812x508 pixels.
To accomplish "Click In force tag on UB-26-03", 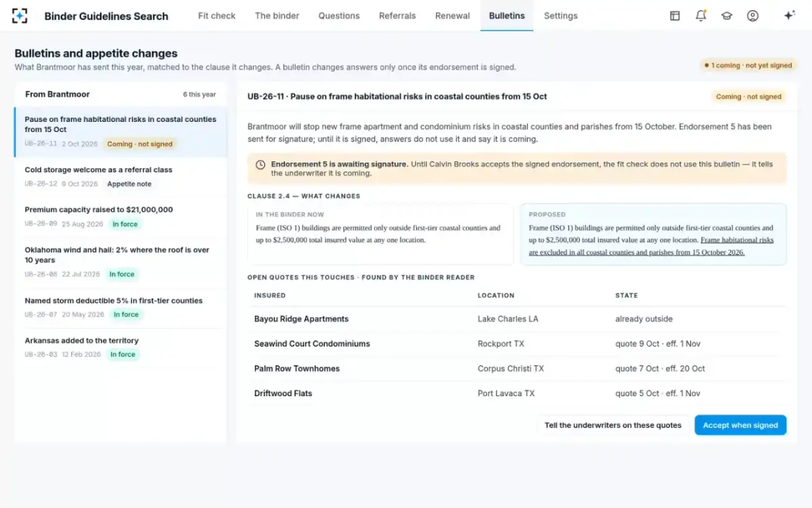I will coord(122,354).
